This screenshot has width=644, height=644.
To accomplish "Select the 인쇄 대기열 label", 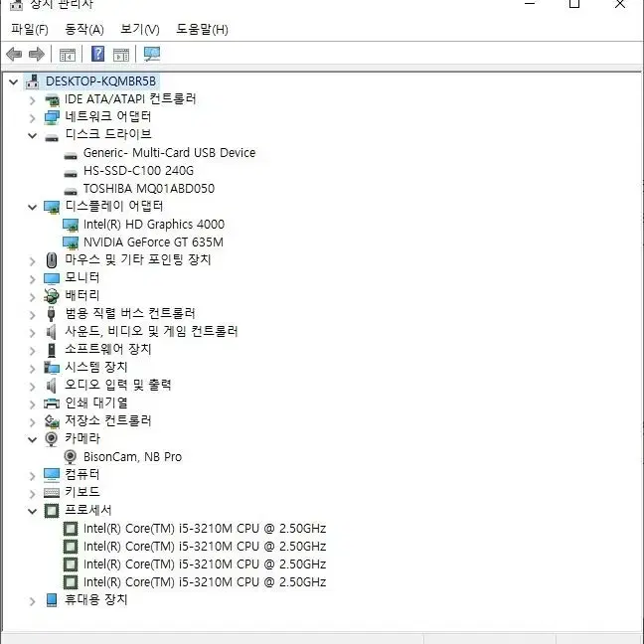I will pyautogui.click(x=96, y=402).
